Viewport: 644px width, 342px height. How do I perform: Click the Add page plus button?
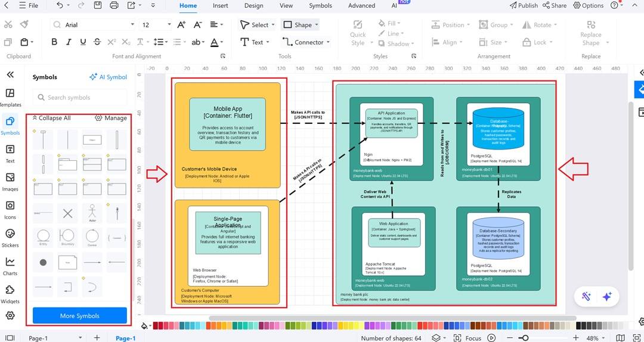pyautogui.click(x=97, y=337)
